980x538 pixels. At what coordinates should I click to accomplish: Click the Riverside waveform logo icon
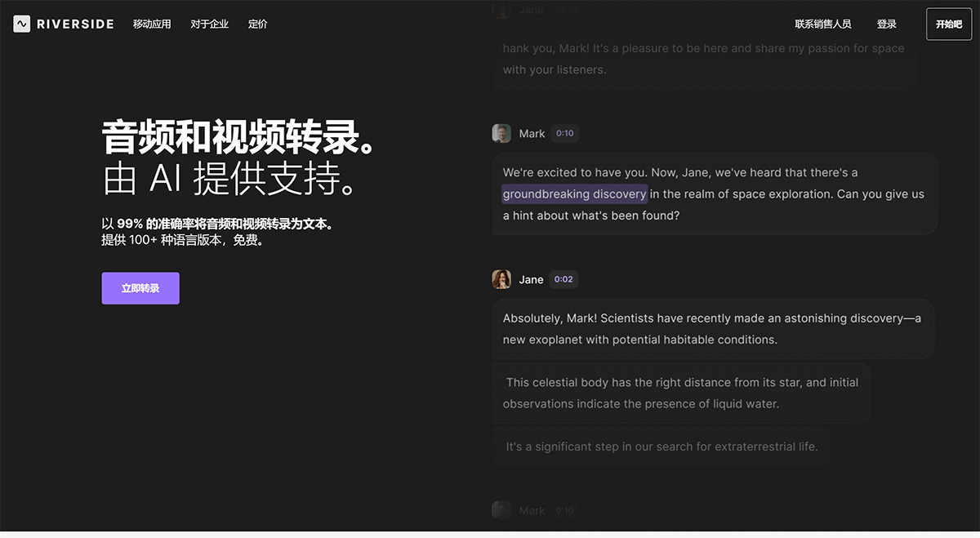[20, 24]
